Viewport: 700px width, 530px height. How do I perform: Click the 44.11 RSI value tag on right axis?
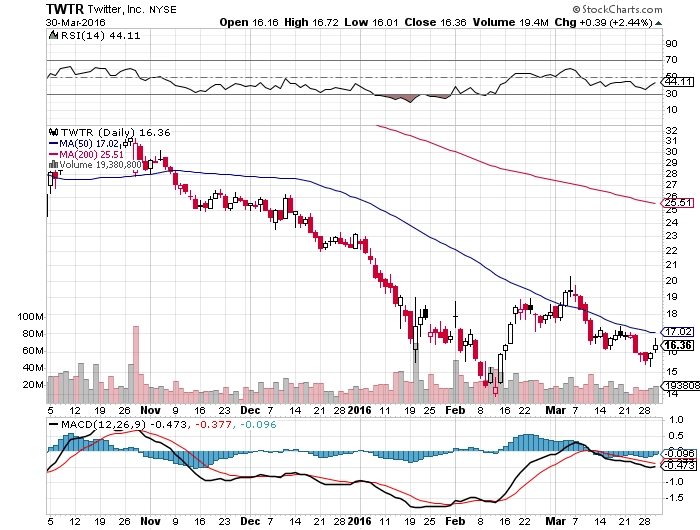(678, 81)
